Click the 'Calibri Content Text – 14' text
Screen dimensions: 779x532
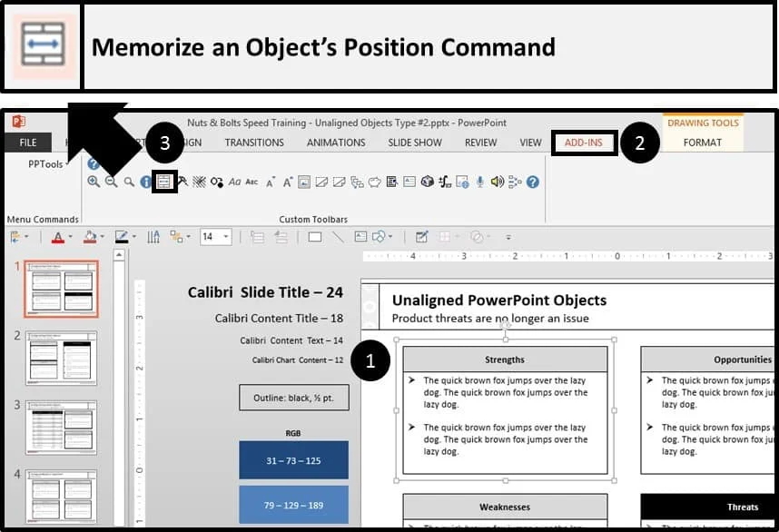291,340
